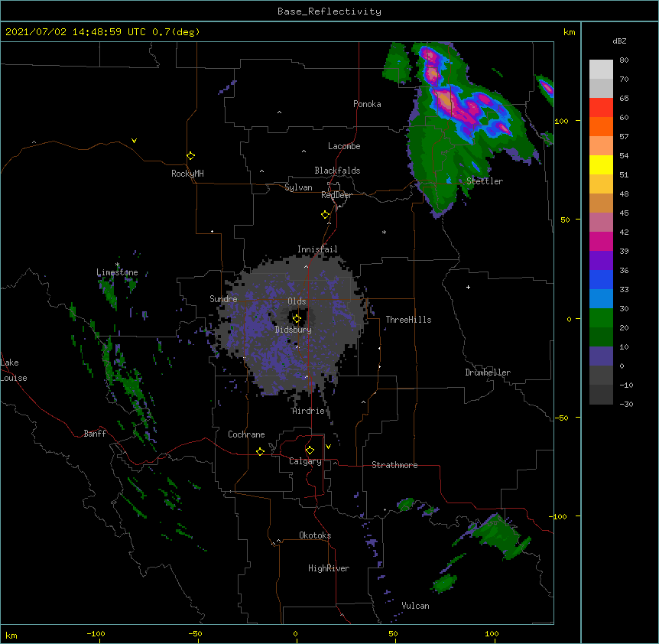Viewport: 659px width, 644px height.
Task: Select the Lacombe city label
Action: [344, 146]
